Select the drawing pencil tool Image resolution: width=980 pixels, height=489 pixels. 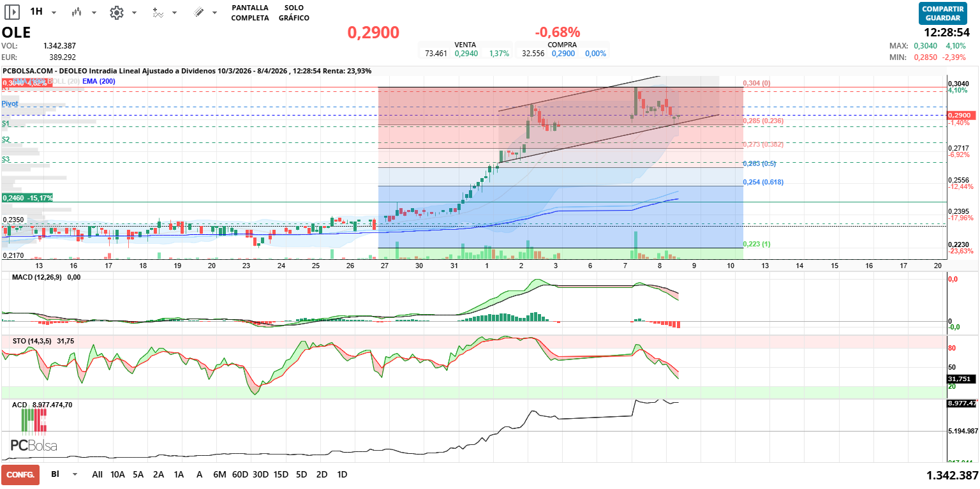(x=198, y=12)
